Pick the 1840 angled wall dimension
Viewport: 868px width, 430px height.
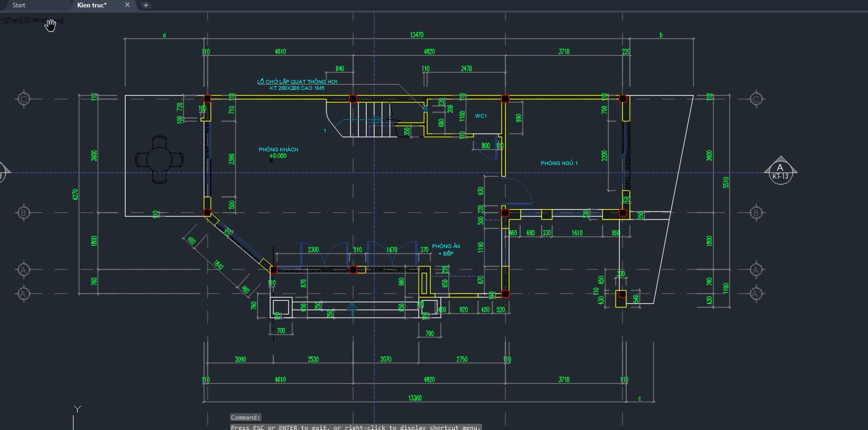pyautogui.click(x=219, y=265)
